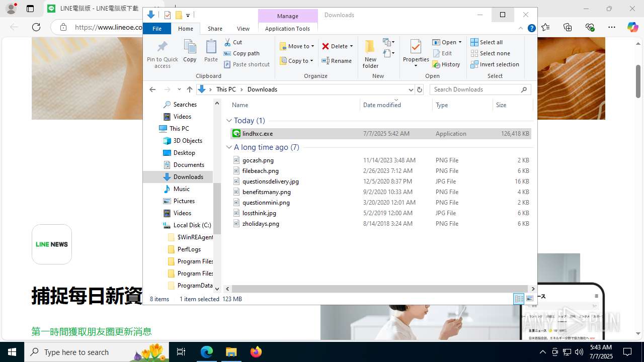The width and height of the screenshot is (644, 362).
Task: Create a New folder
Action: (370, 54)
